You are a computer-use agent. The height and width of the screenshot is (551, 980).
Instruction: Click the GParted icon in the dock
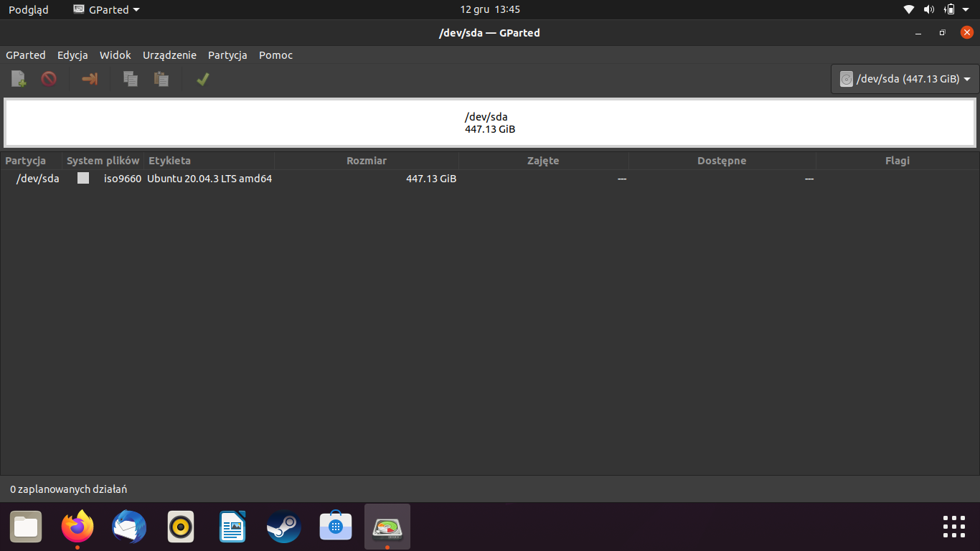coord(387,527)
